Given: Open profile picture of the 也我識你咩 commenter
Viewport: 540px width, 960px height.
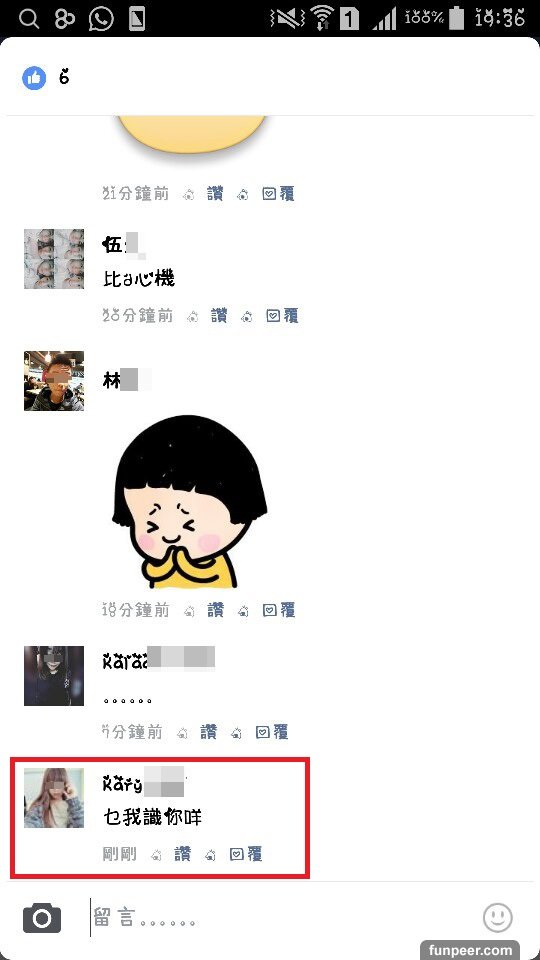Looking at the screenshot, I should point(54,798).
